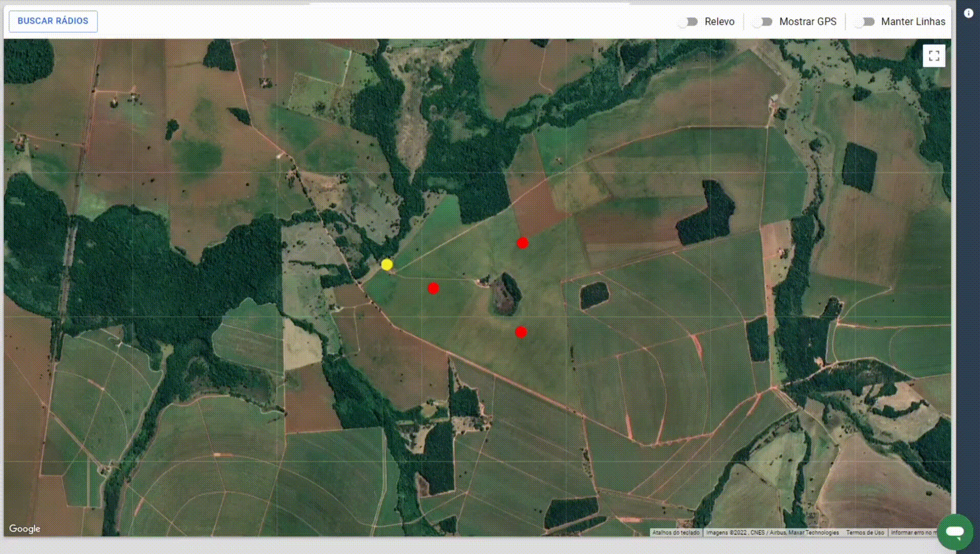This screenshot has height=554, width=980.
Task: Select the southernmost red radio marker
Action: point(521,332)
